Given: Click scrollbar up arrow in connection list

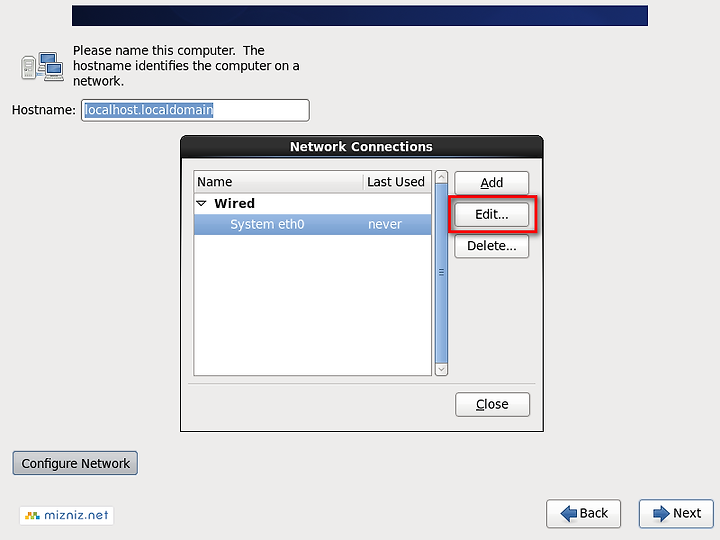Looking at the screenshot, I should 441,177.
